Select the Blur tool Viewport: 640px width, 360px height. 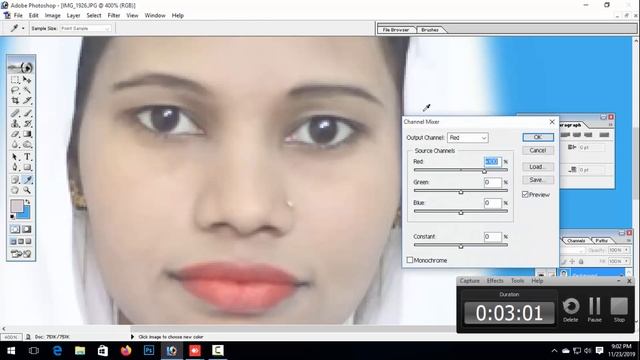(x=15, y=144)
